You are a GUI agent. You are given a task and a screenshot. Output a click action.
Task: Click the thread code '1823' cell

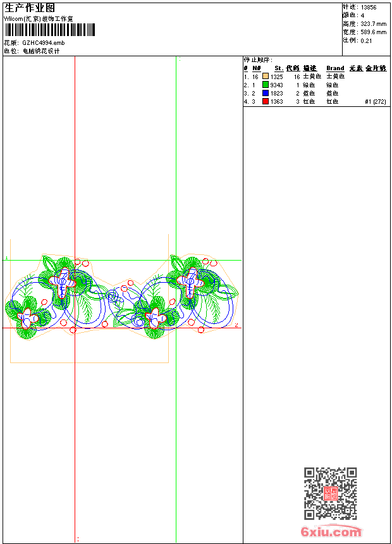tap(277, 94)
